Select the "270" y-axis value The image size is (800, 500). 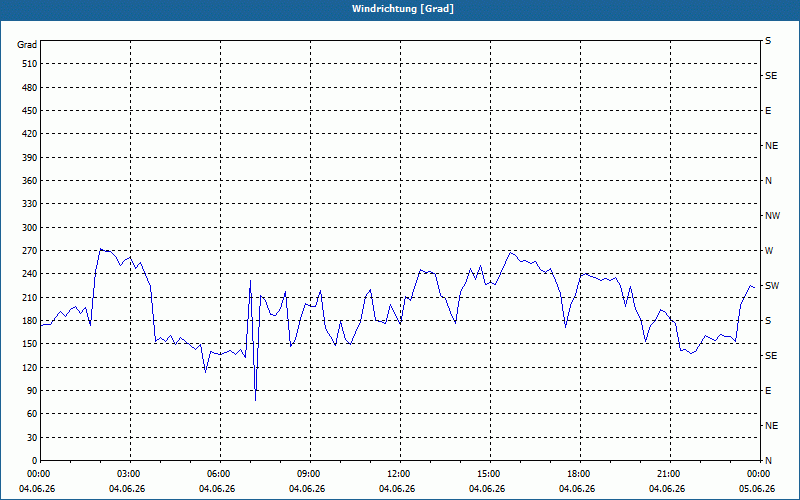tap(30, 251)
